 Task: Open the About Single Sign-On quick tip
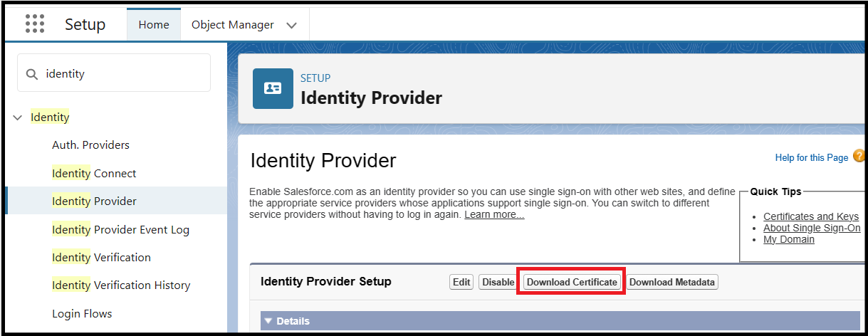point(812,228)
